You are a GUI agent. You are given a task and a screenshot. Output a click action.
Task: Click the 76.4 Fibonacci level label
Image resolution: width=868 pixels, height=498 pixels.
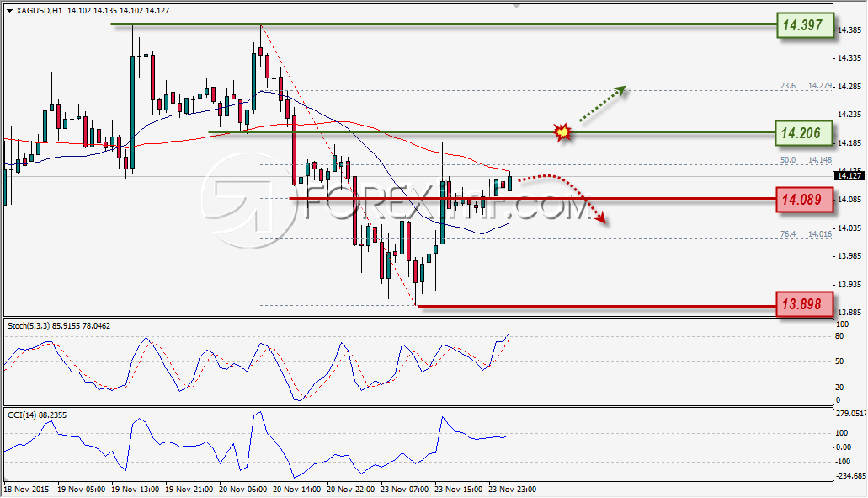[x=788, y=233]
